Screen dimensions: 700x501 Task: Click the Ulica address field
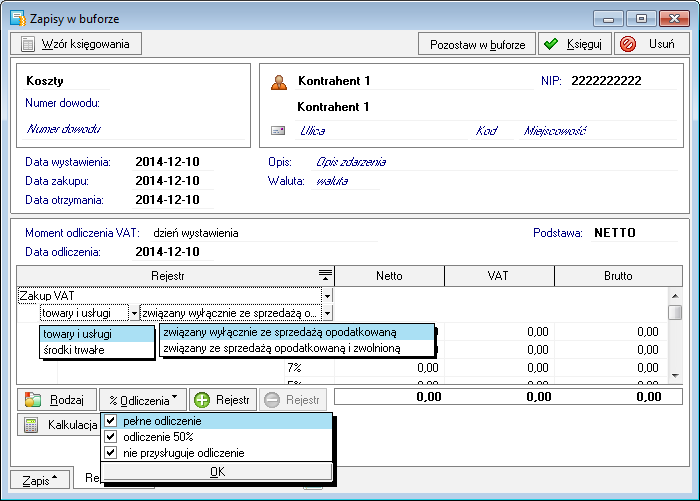coord(381,131)
